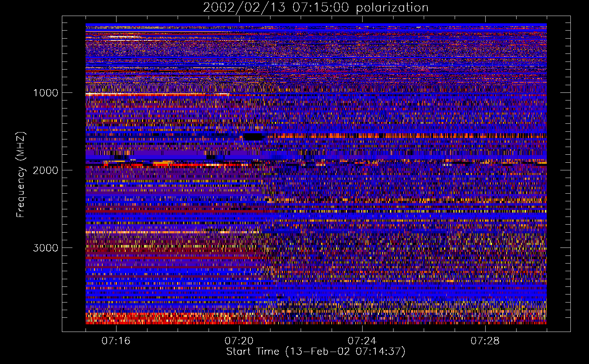
Task: Click the "07:16" time tick label
Action: click(x=116, y=341)
